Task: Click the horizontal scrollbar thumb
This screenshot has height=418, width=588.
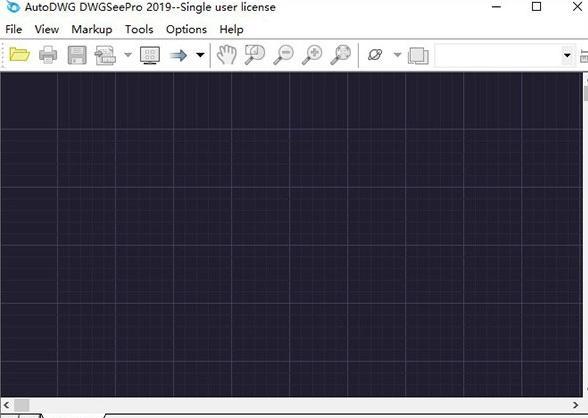Action: click(21, 405)
